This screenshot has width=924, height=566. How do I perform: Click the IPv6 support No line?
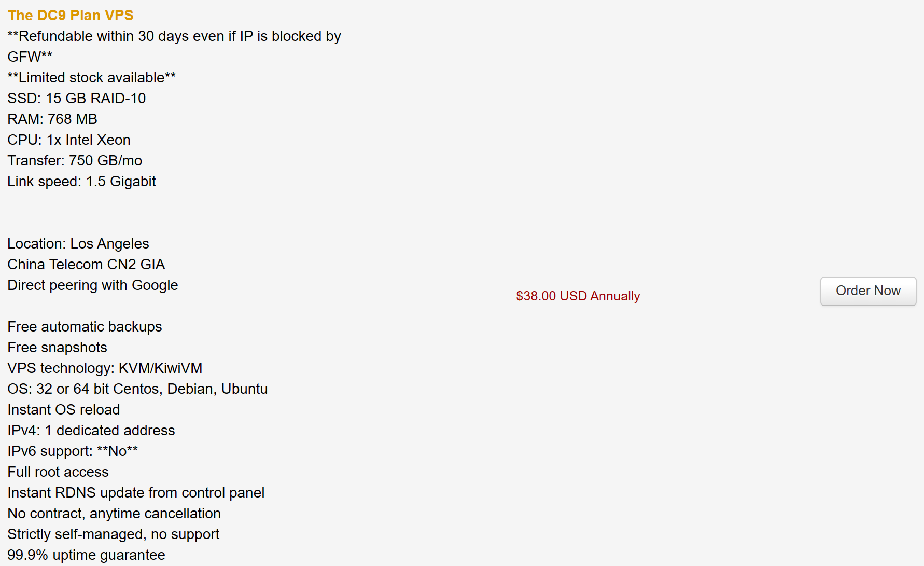point(73,451)
